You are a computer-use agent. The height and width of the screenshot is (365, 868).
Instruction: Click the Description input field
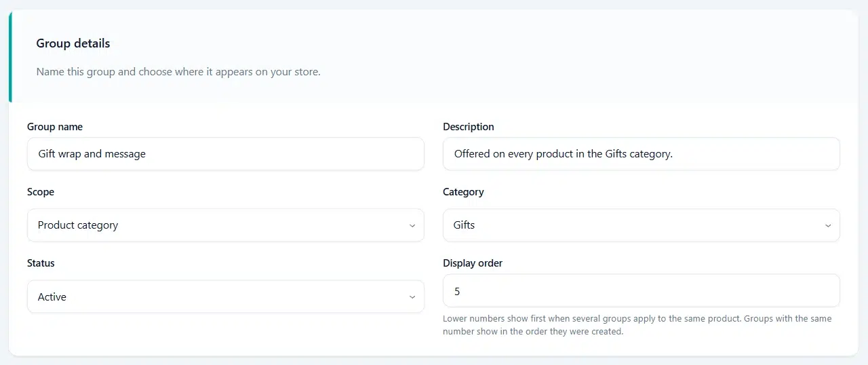click(642, 154)
